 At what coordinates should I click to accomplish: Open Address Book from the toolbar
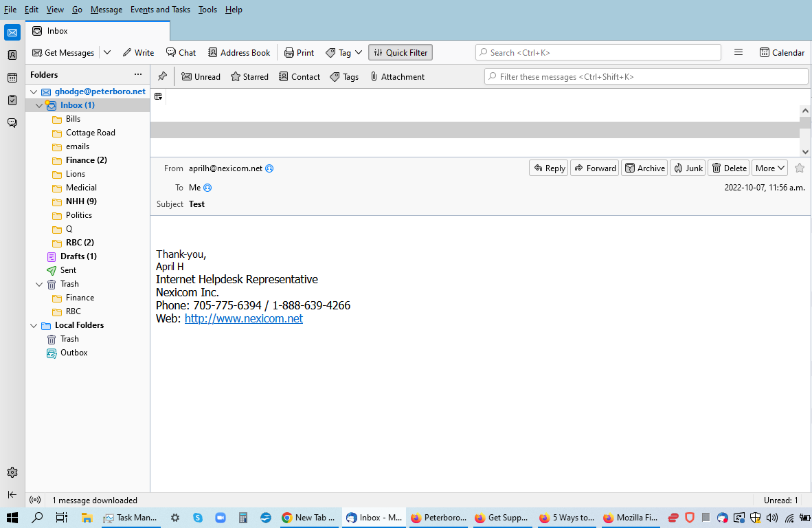(x=239, y=52)
